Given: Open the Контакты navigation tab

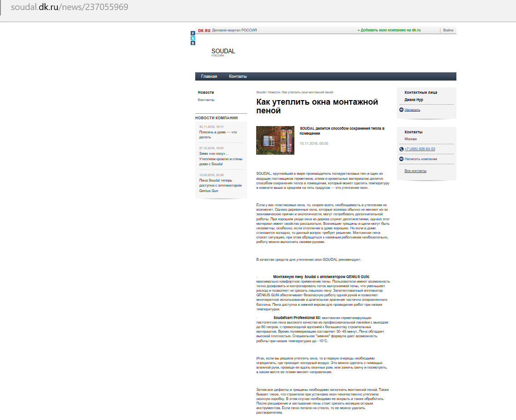Looking at the screenshot, I should 238,76.
